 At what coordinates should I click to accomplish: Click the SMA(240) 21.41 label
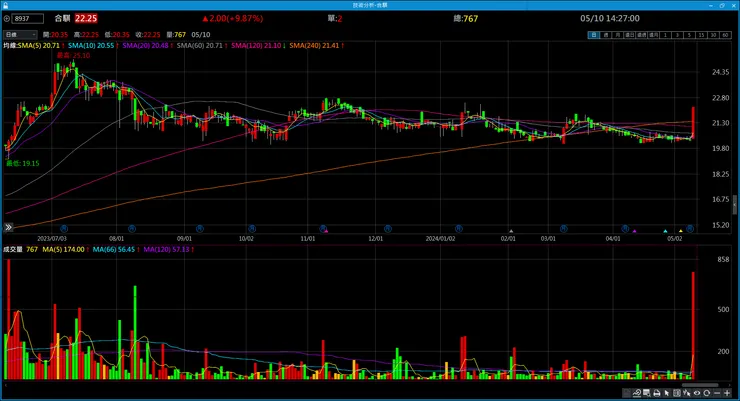[x=314, y=45]
